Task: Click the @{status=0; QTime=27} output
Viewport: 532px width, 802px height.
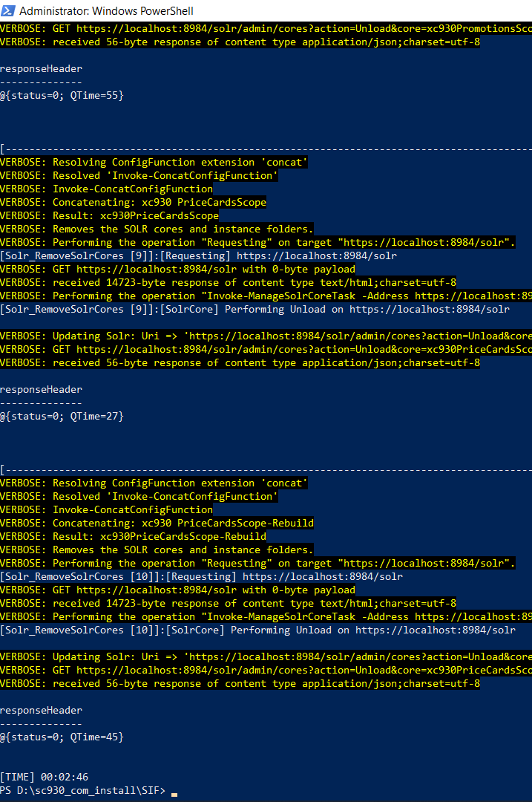Action: pos(62,417)
